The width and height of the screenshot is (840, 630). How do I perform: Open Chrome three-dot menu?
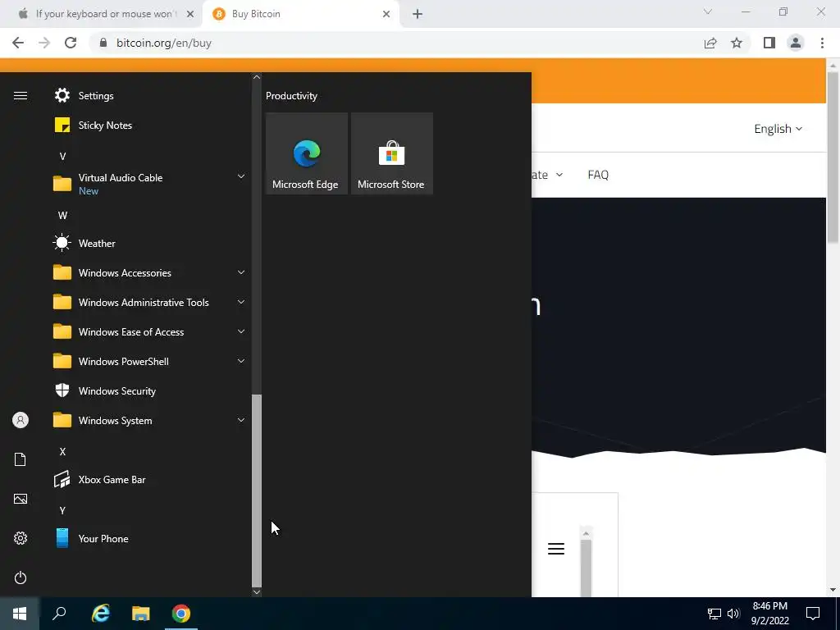(822, 43)
